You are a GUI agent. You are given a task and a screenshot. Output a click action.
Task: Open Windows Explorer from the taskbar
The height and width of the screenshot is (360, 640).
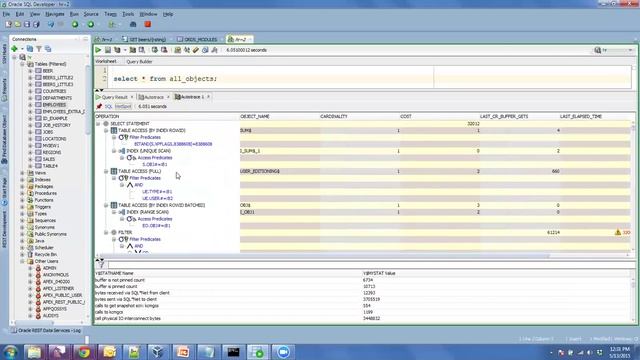[34, 352]
